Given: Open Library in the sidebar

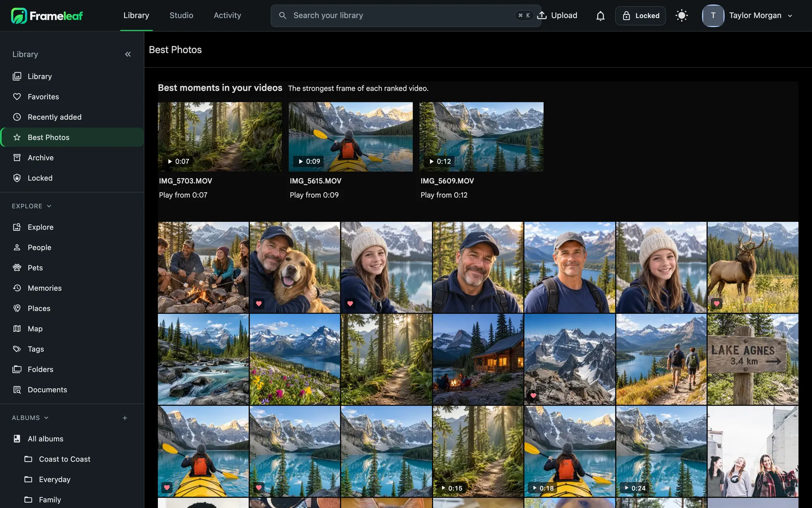Looking at the screenshot, I should [x=72, y=76].
